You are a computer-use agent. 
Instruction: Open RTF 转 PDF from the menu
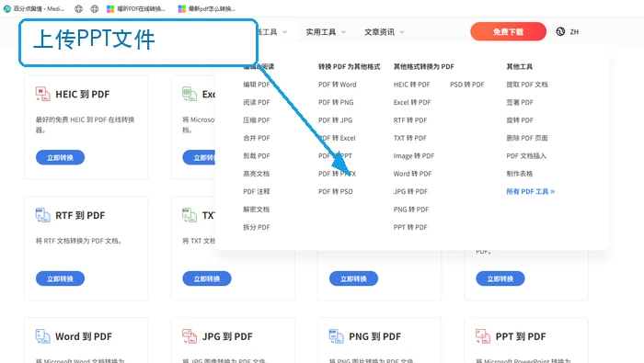tap(410, 120)
